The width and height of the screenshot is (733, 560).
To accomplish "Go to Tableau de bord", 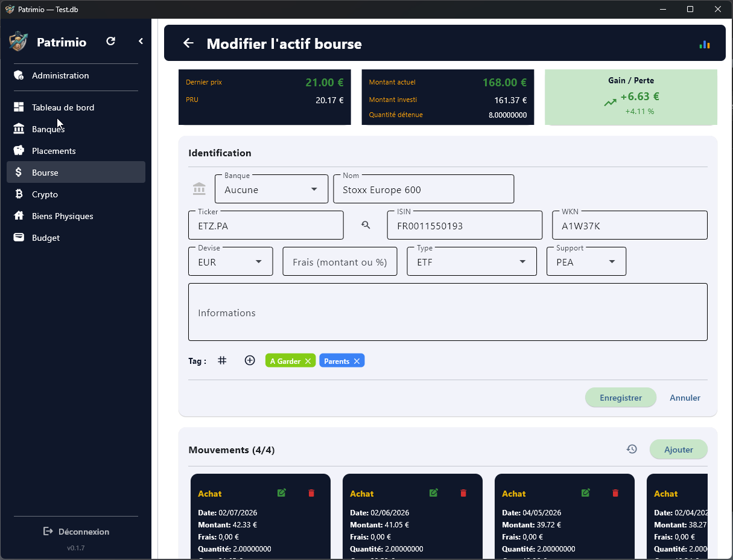I will point(76,107).
